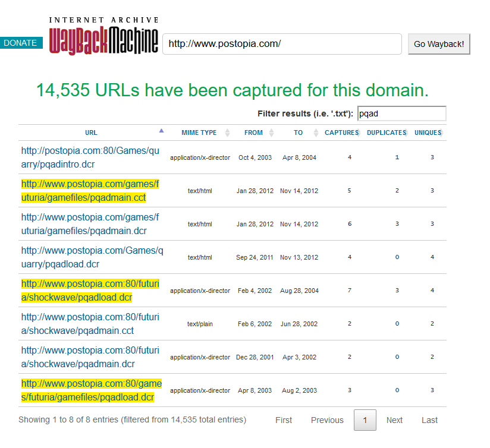
Task: Sort by UNIQUES column
Action: pyautogui.click(x=428, y=132)
